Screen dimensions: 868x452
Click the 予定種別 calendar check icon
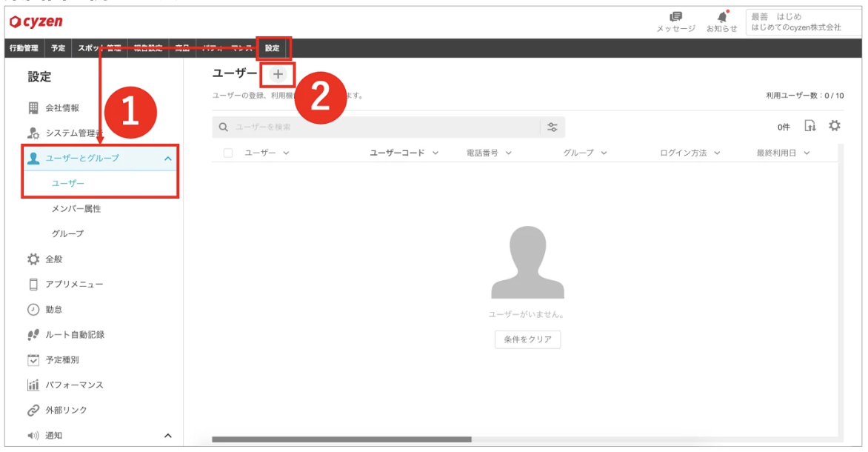point(33,359)
